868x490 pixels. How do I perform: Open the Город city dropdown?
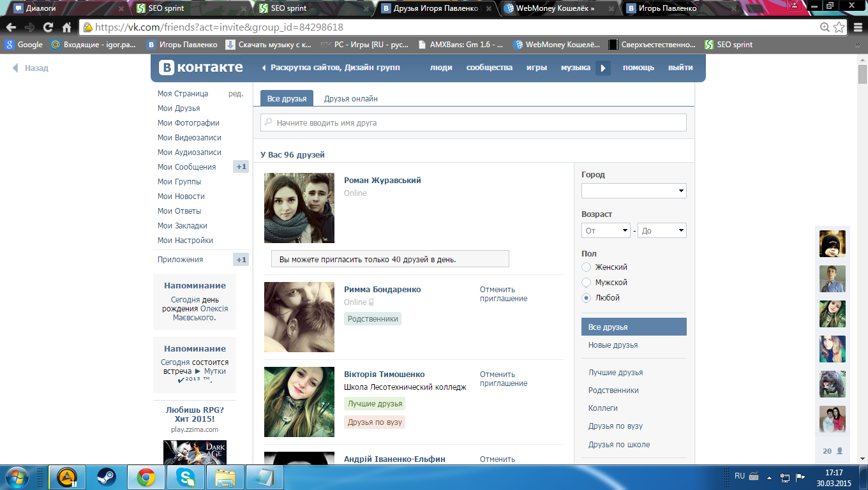pyautogui.click(x=634, y=191)
